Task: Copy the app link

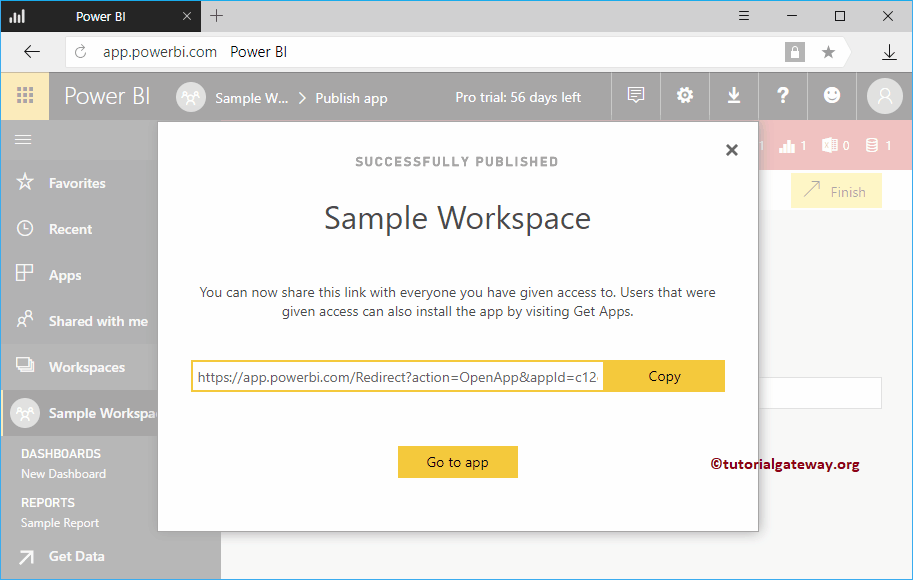Action: coord(664,376)
